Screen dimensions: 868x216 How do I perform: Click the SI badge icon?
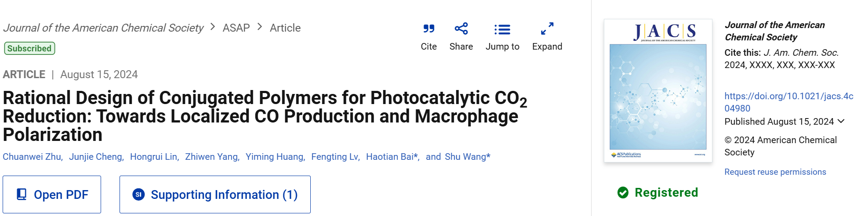[138, 194]
